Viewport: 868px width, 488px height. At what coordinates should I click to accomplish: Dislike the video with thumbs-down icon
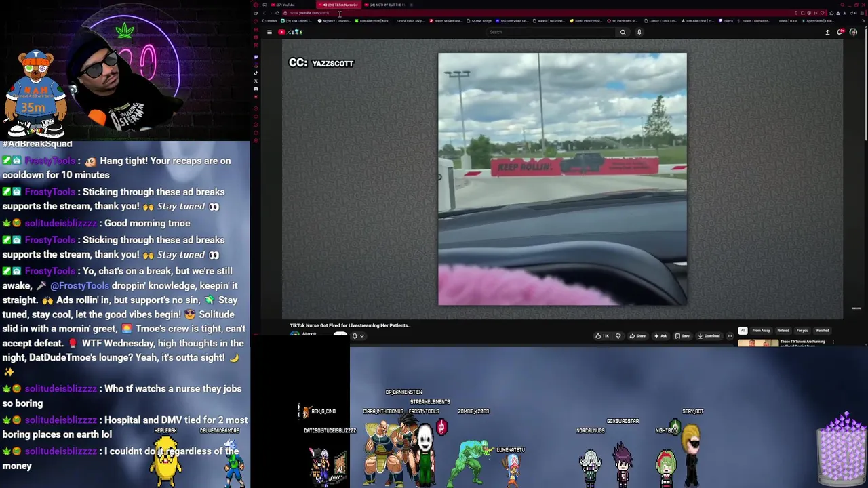click(618, 336)
